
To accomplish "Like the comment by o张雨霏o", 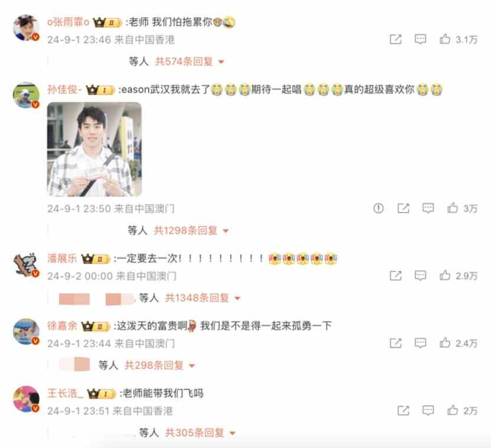I will coord(444,39).
